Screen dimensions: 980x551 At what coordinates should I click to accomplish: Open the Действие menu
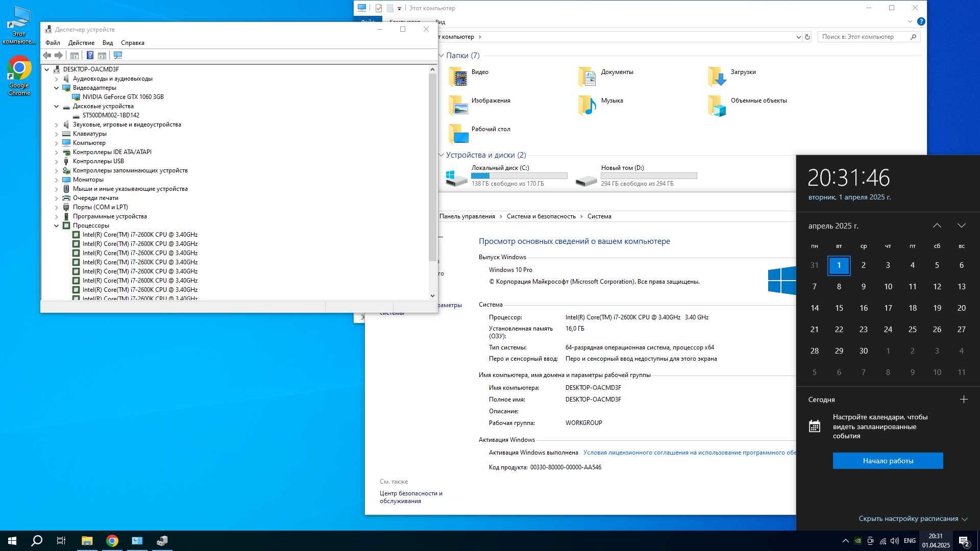tap(81, 43)
